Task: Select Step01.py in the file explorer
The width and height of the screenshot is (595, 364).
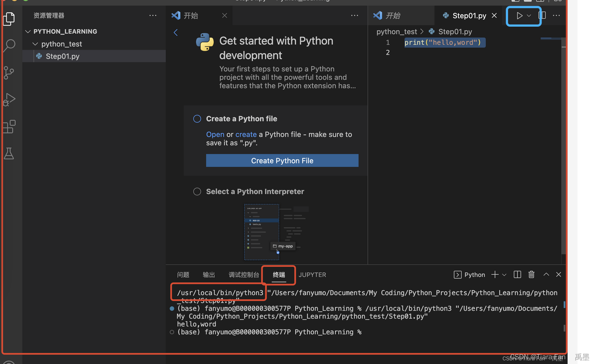Action: [63, 56]
